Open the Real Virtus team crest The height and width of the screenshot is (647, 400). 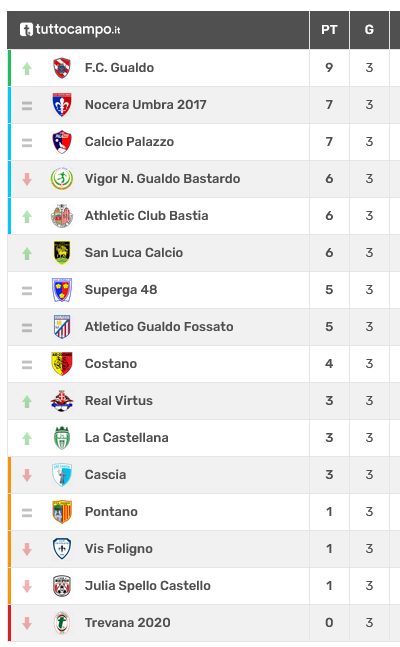[62, 401]
